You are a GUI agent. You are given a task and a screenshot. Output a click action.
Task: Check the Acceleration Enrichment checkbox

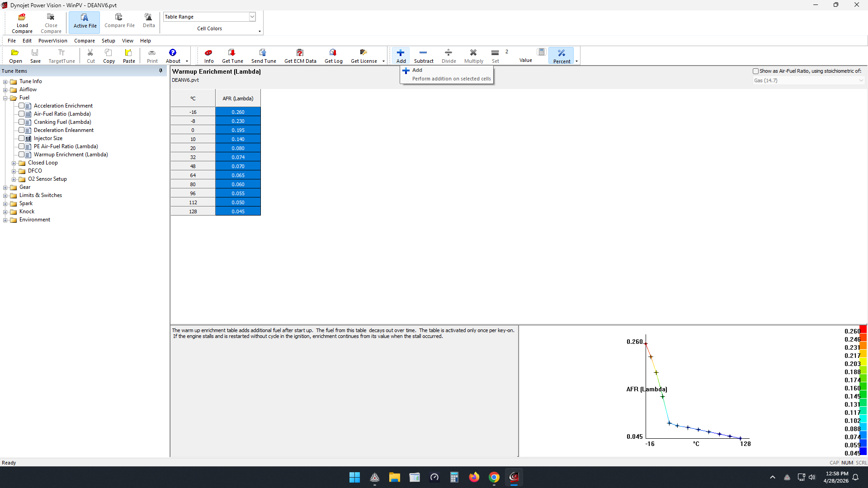tap(21, 106)
